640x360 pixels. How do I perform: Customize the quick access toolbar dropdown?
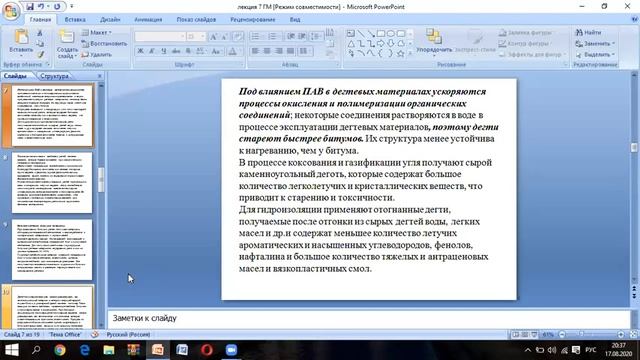pyautogui.click(x=72, y=7)
